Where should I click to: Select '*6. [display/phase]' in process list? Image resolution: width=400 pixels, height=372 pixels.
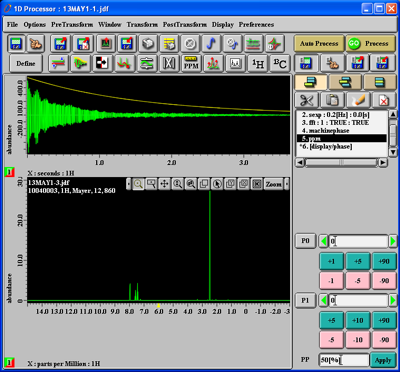tap(341, 147)
